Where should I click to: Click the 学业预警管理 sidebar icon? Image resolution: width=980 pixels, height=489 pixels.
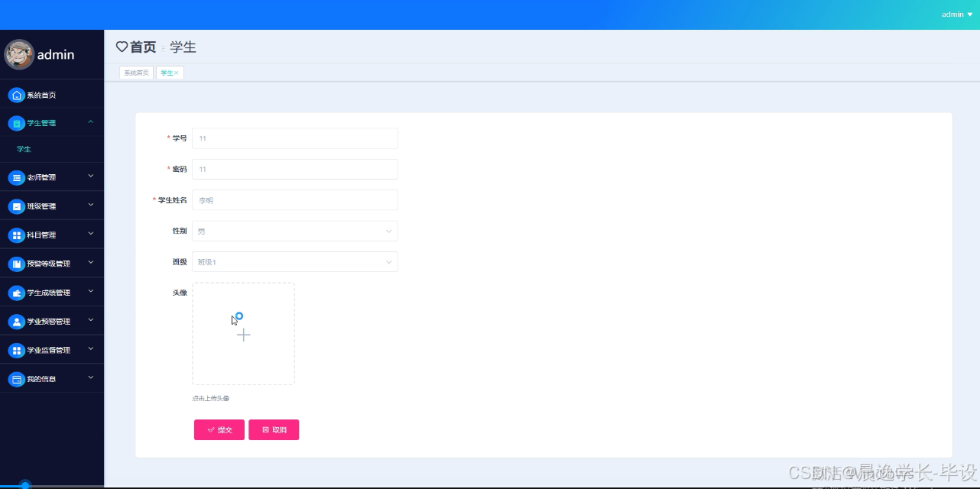click(17, 322)
